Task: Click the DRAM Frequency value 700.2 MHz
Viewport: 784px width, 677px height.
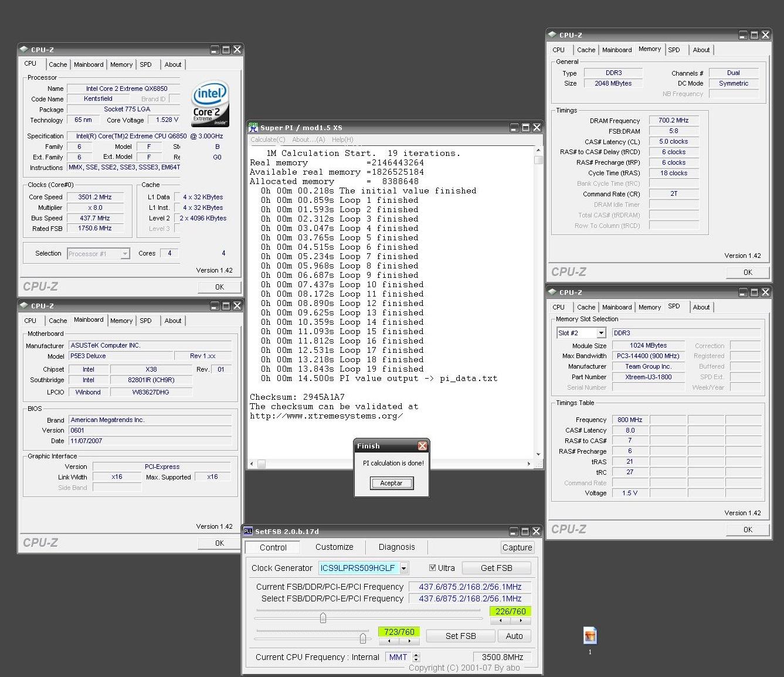Action: [674, 120]
